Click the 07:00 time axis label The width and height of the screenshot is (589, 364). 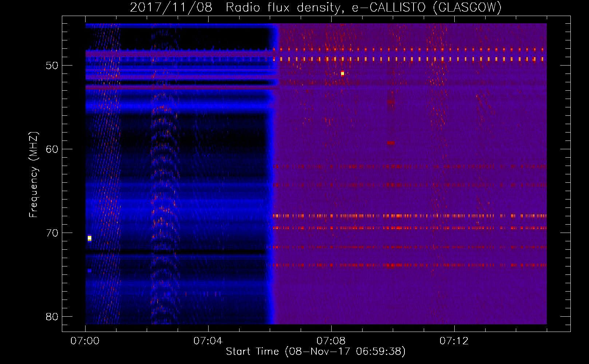coord(85,341)
